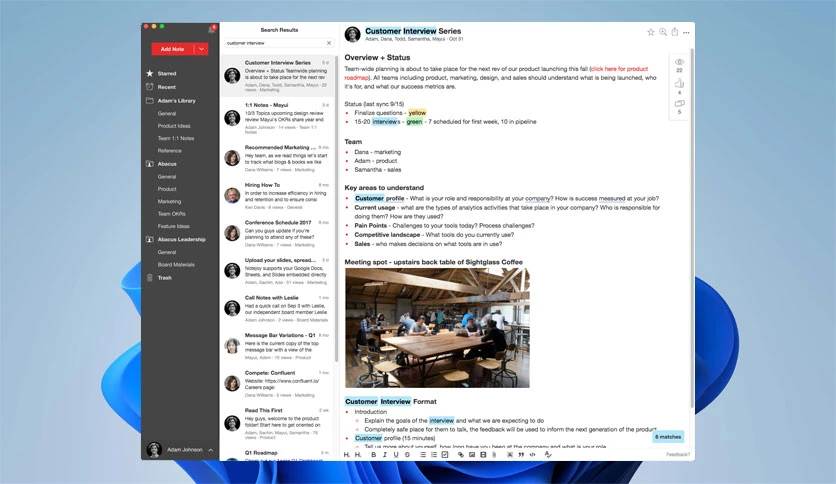Screen dimensions: 836x484
Task: Insert a numbered list
Action: coord(433,455)
